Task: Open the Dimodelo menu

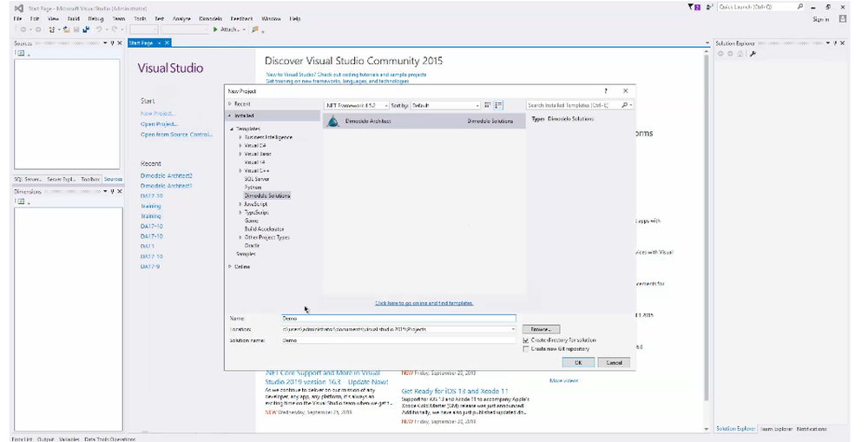Action: (210, 18)
